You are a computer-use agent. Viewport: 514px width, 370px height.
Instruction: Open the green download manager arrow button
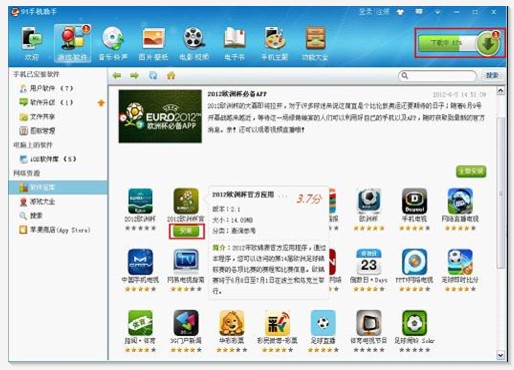[x=488, y=44]
